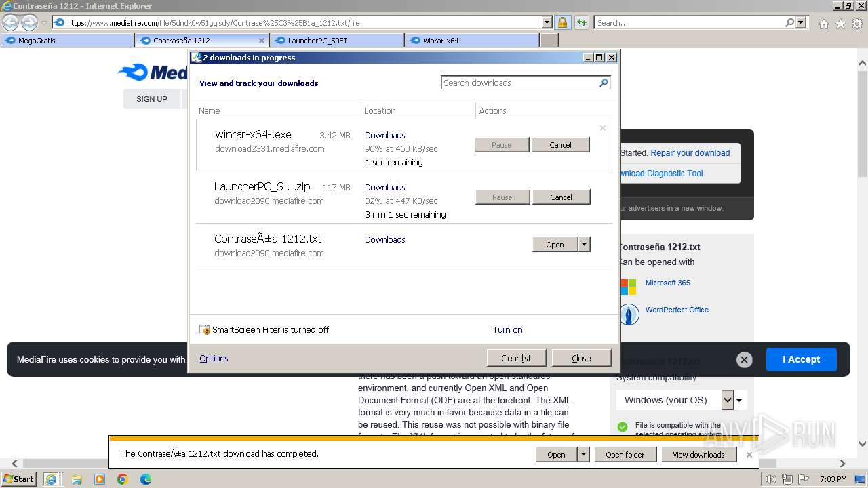This screenshot has width=868, height=488.
Task: Open the Options link in downloads dialog
Action: (214, 359)
